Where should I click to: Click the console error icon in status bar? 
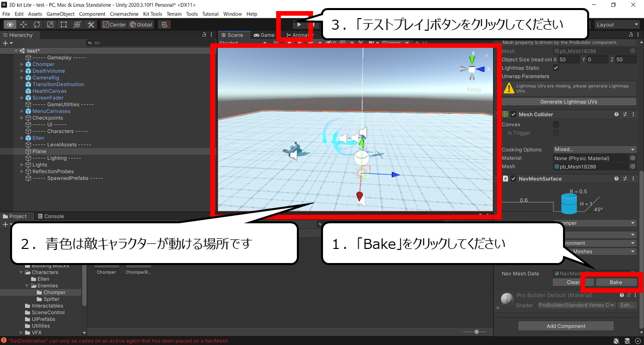coord(4,340)
